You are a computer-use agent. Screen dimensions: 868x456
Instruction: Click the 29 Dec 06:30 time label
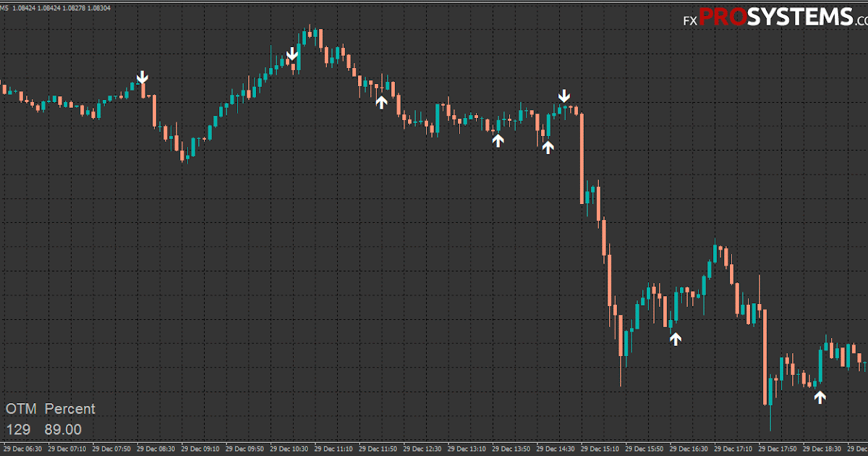(24, 449)
